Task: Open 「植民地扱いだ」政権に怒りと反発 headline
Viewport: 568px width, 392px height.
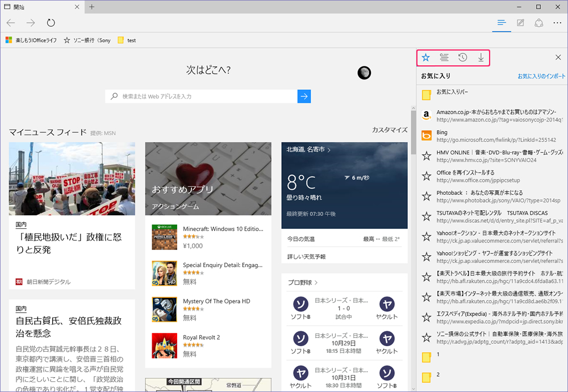Action: pos(69,244)
